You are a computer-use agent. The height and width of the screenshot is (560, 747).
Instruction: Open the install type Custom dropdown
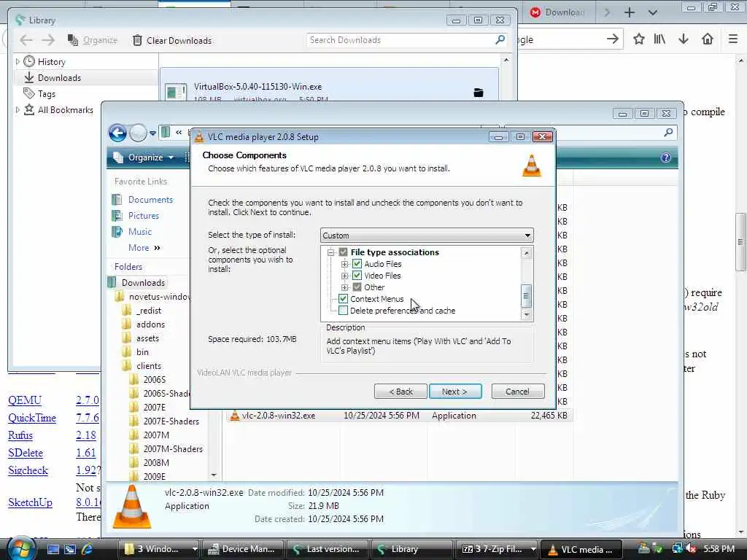tap(427, 236)
